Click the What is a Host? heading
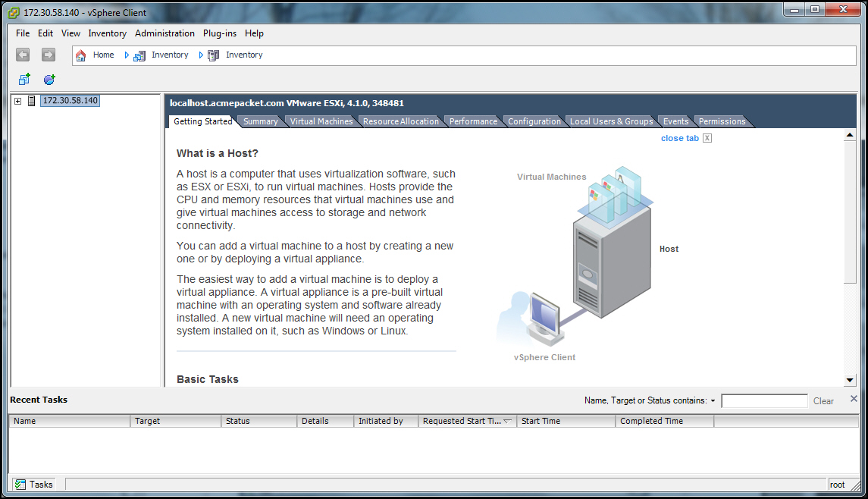Screen dimensions: 868x499 pyautogui.click(x=218, y=153)
